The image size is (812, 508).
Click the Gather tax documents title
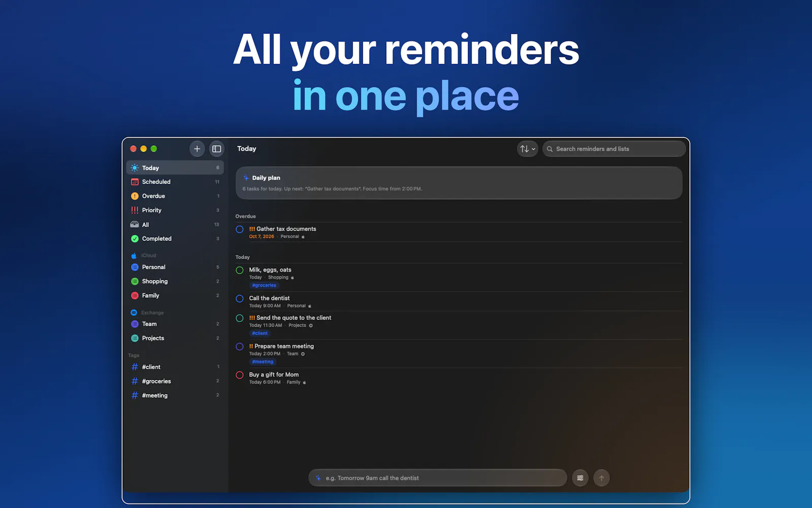point(286,229)
